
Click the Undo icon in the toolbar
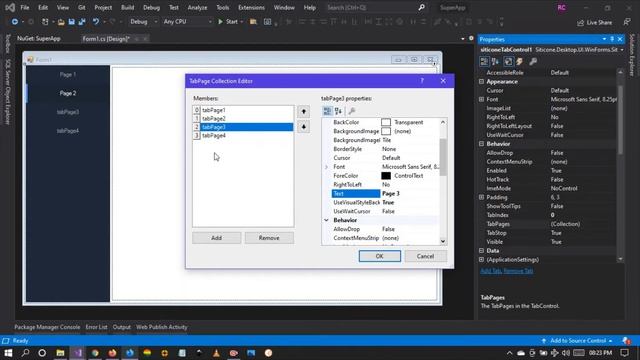(96, 22)
